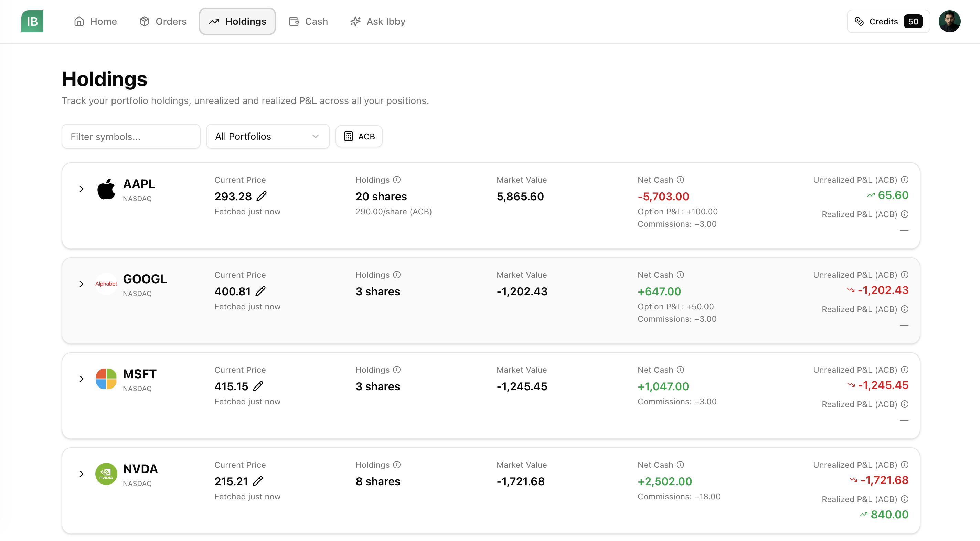The width and height of the screenshot is (980, 541).
Task: Click AAPL 20 shares value
Action: coord(381,197)
